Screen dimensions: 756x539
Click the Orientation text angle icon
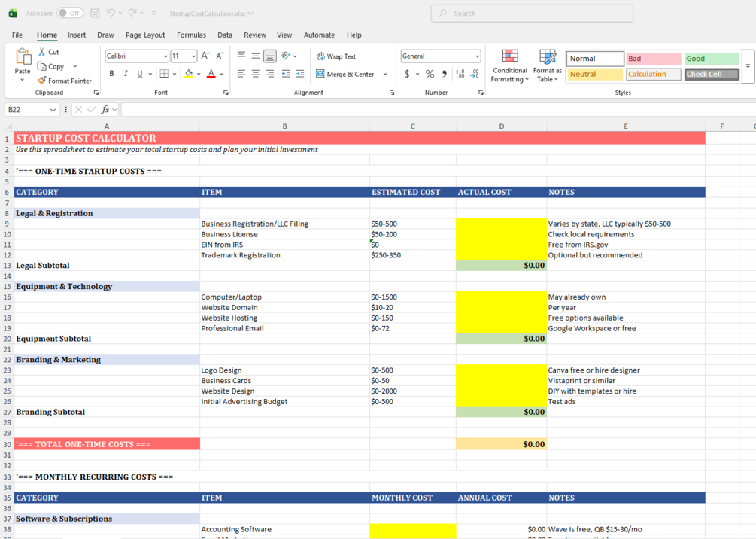point(287,56)
